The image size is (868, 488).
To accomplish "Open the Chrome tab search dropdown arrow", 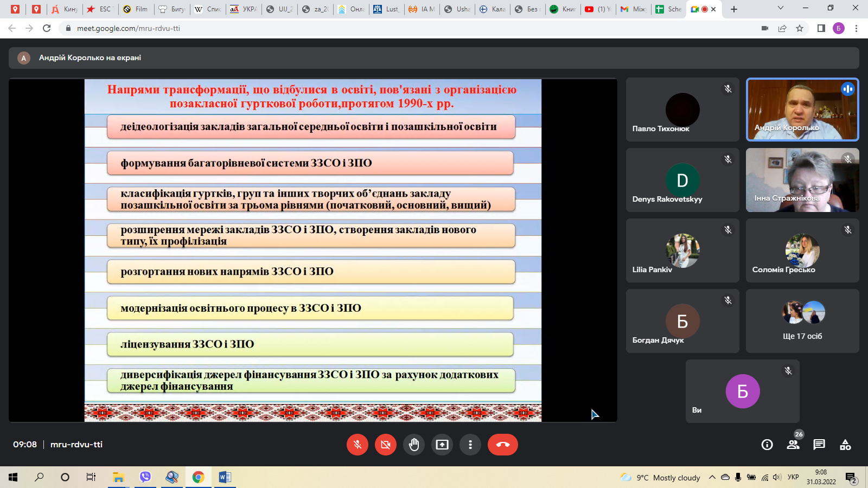I will (780, 8).
